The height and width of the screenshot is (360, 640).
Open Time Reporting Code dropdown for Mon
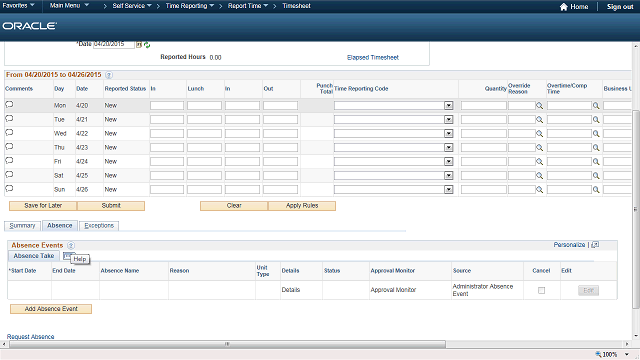[449, 105]
